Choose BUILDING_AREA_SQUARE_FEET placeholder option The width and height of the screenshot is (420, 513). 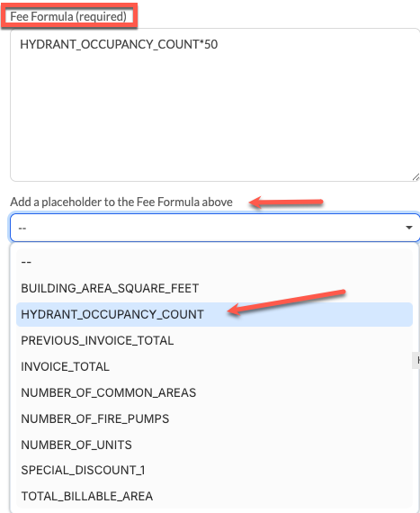214,288
